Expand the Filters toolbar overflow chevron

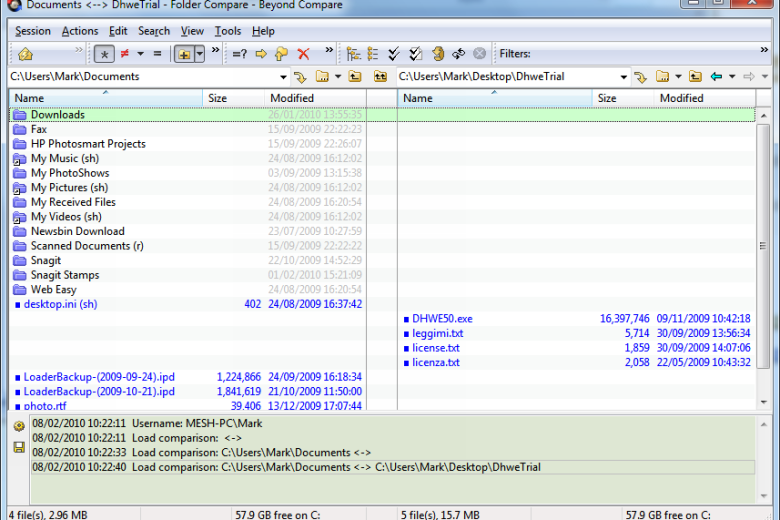[x=764, y=50]
